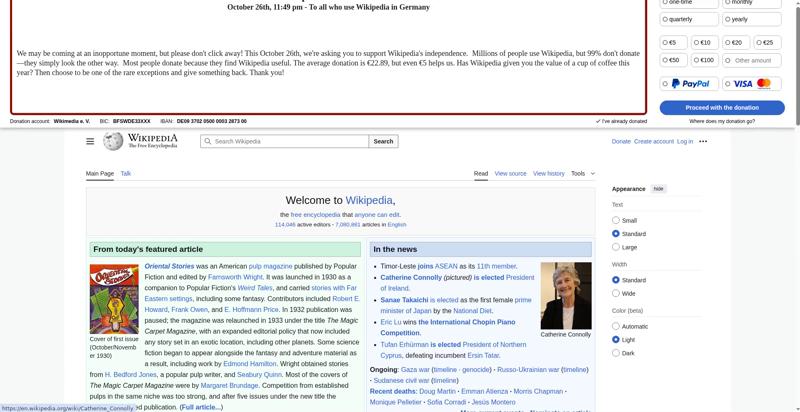Expand the Tools dropdown menu
Image resolution: width=800 pixels, height=412 pixels.
click(582, 174)
